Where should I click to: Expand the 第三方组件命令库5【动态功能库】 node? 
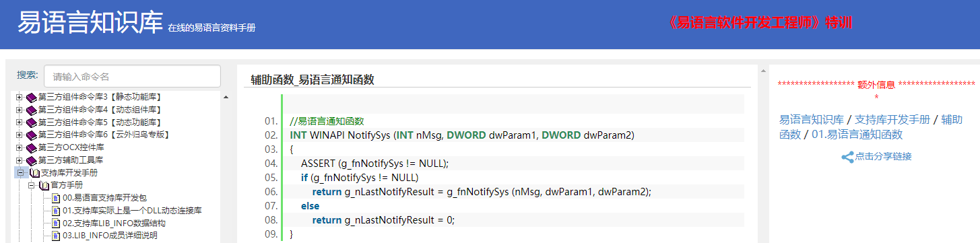point(20,123)
